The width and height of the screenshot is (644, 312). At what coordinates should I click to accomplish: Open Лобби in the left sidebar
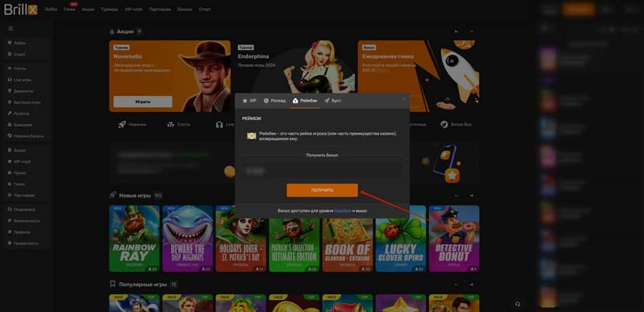point(19,43)
